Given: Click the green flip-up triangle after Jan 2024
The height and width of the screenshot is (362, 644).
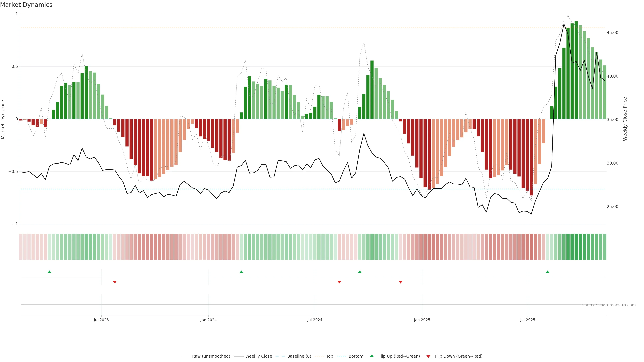Looking at the screenshot, I should tap(241, 272).
